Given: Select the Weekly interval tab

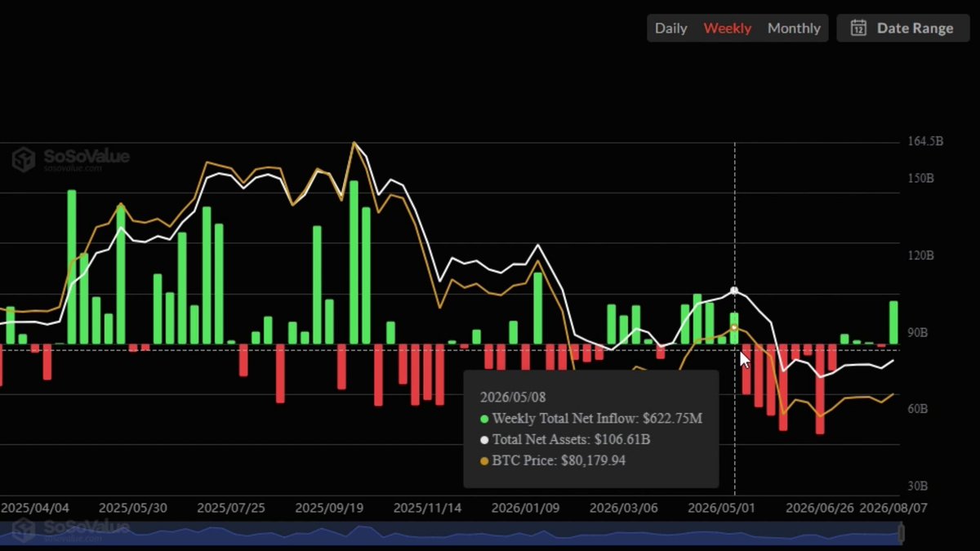Looking at the screenshot, I should coord(728,28).
